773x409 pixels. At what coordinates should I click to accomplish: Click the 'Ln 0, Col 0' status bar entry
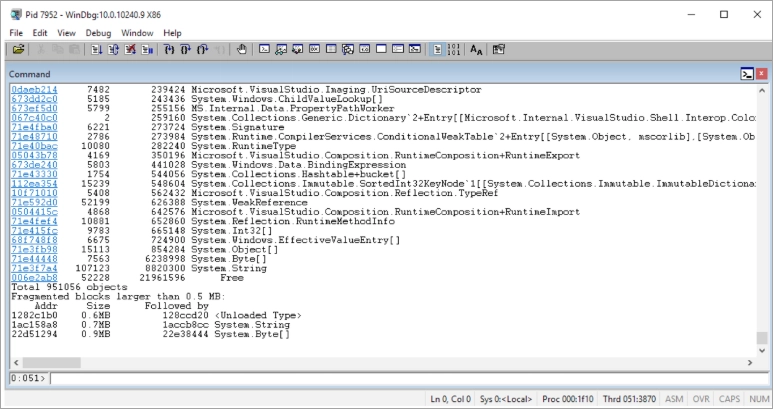tap(451, 399)
